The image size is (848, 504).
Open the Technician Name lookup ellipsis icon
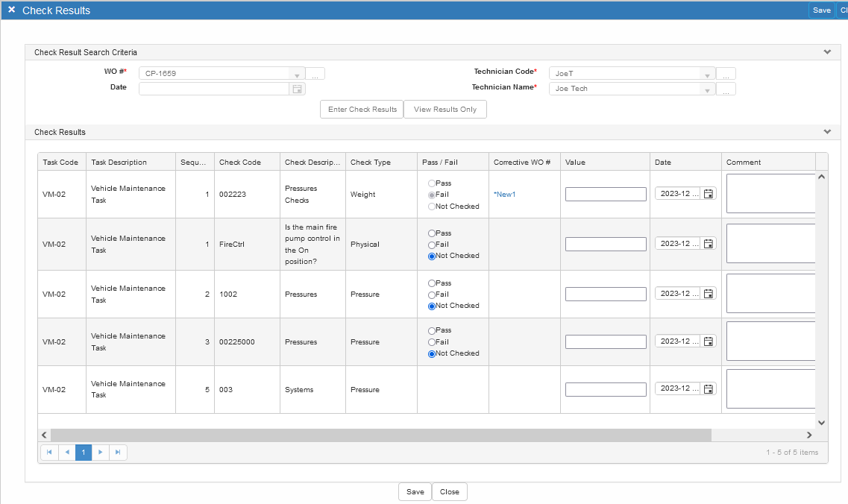(x=726, y=88)
